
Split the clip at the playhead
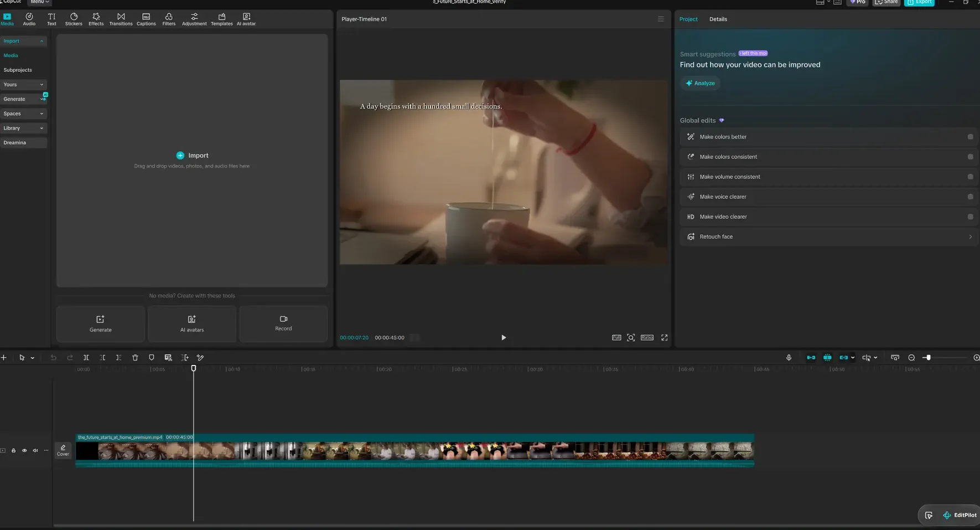(x=86, y=358)
